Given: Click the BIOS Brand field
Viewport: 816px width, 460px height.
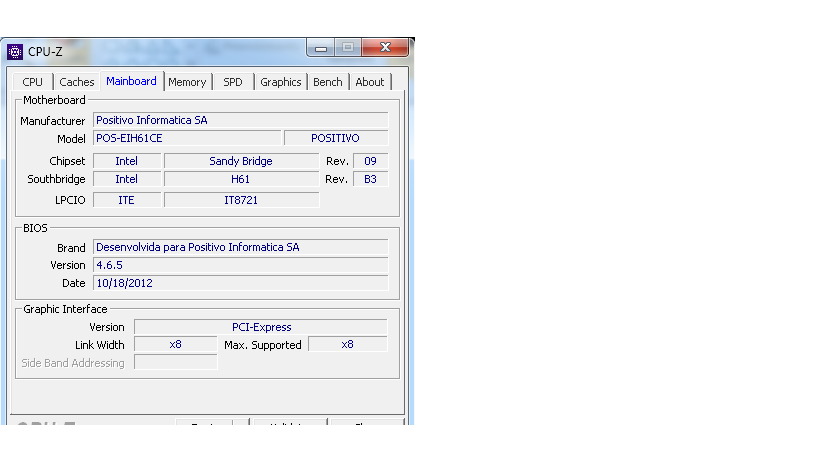Looking at the screenshot, I should (x=240, y=247).
